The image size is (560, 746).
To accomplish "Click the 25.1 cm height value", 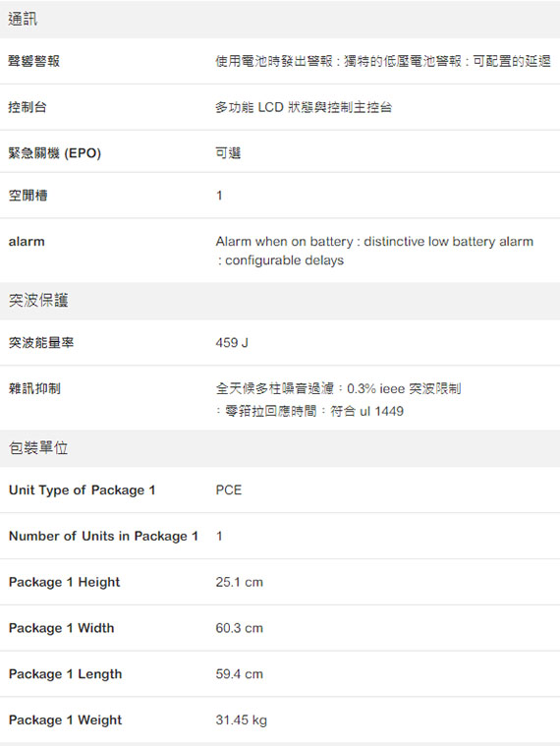I will tap(239, 582).
